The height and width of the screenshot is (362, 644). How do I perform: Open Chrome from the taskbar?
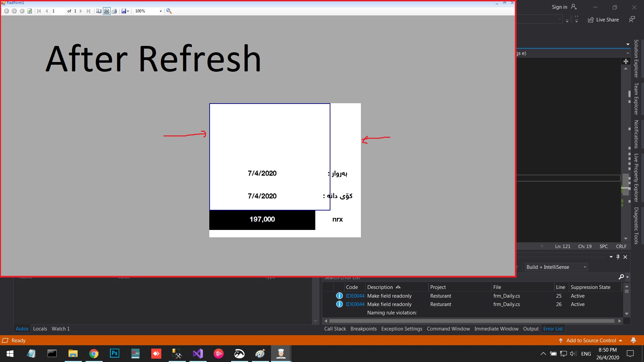pos(94,354)
